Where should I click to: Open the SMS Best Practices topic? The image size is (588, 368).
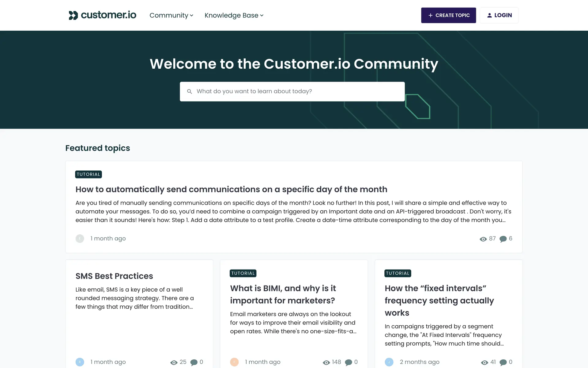[114, 276]
